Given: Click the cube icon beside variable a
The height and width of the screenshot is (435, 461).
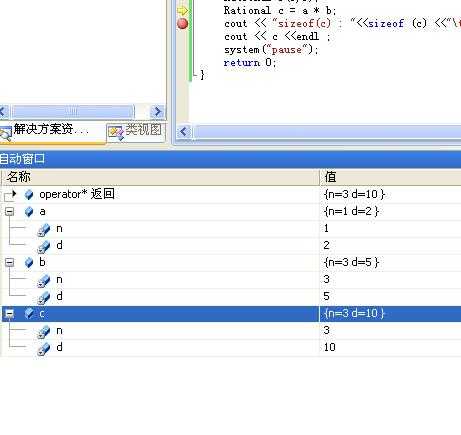Looking at the screenshot, I should click(29, 212).
